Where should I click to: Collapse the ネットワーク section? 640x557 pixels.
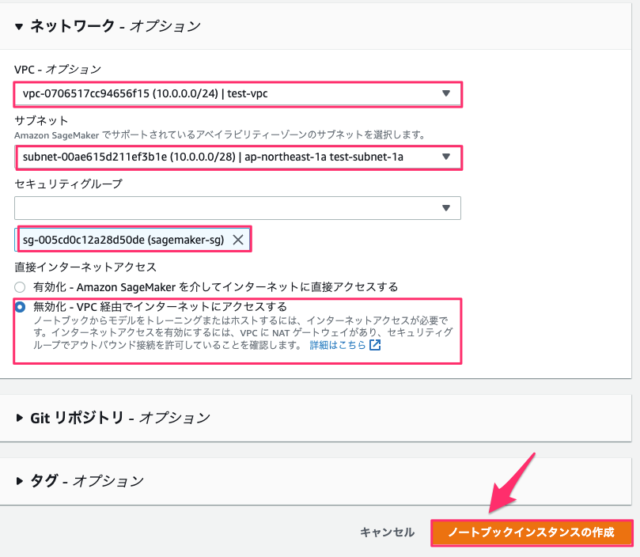(x=19, y=27)
